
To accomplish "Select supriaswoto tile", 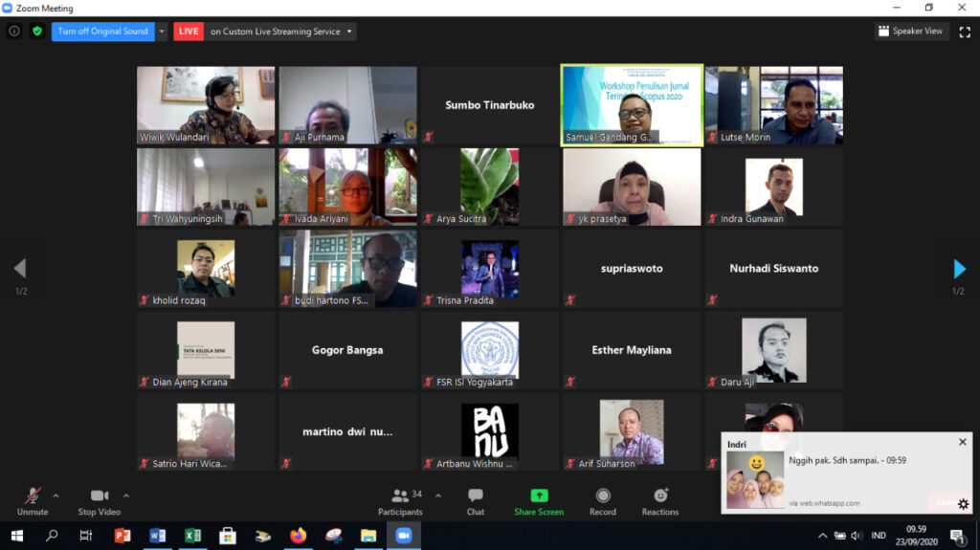I will tap(632, 268).
